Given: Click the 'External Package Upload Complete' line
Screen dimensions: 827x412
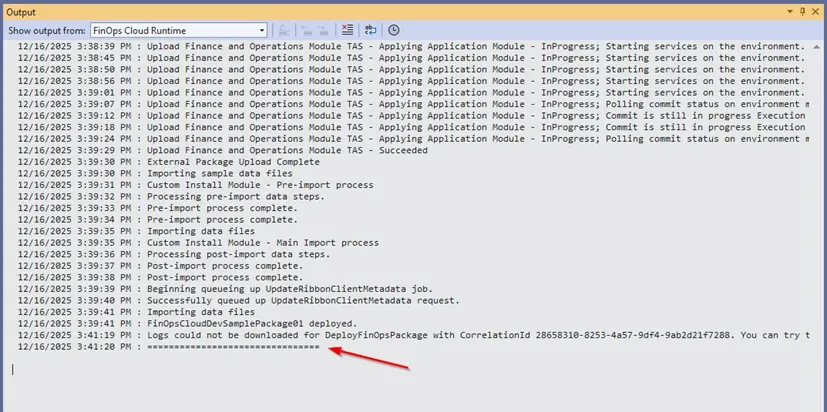Looking at the screenshot, I should (x=169, y=162).
